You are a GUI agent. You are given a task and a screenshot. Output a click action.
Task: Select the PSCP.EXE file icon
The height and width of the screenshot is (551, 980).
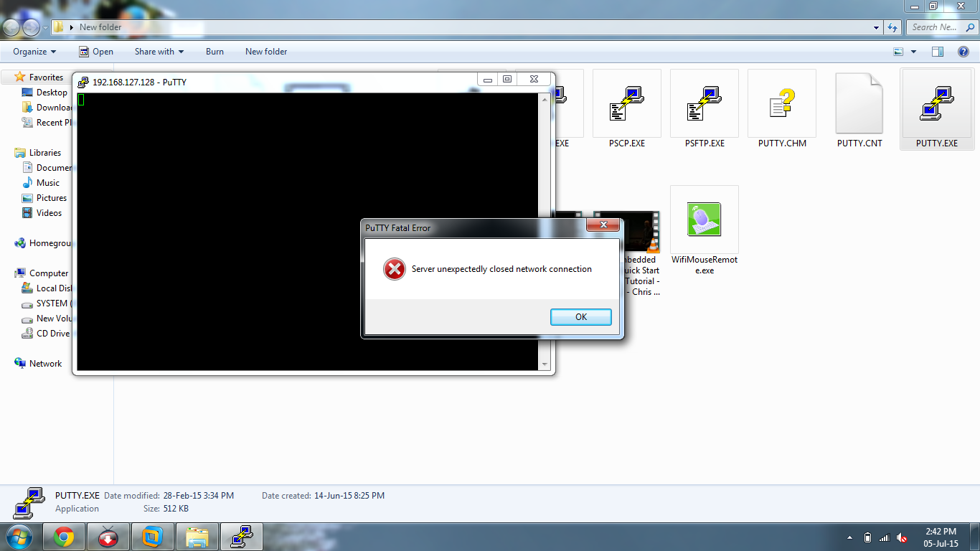tap(627, 103)
